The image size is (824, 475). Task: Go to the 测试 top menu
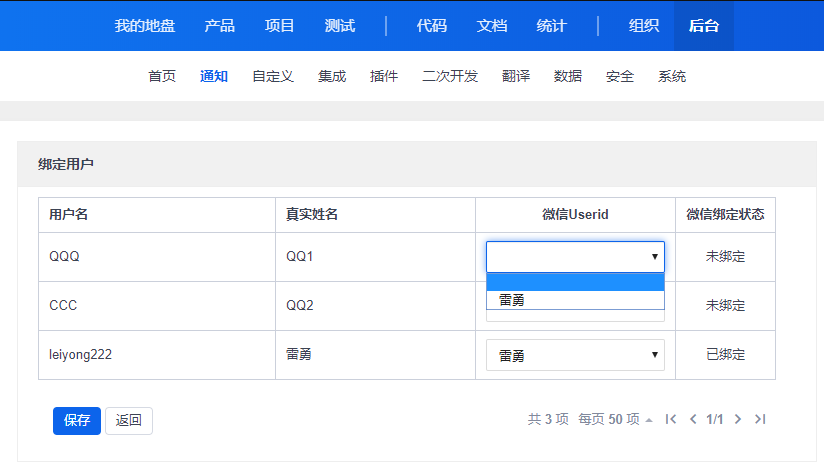click(340, 26)
